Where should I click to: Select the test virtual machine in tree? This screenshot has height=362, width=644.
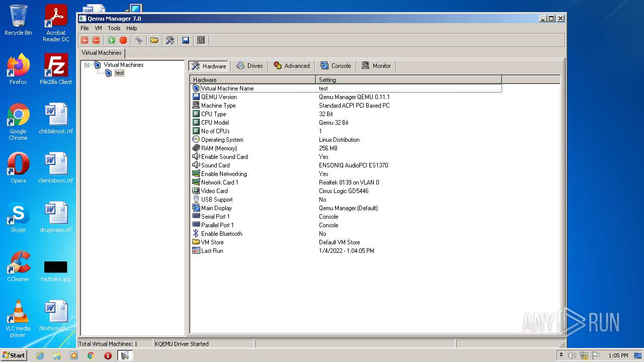pyautogui.click(x=119, y=73)
